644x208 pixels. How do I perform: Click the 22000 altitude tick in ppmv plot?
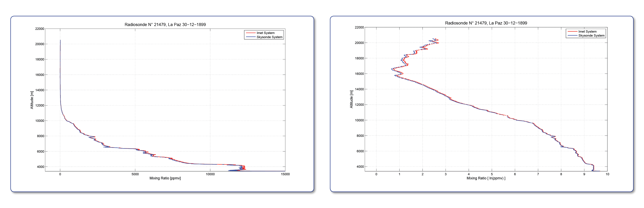[40, 29]
